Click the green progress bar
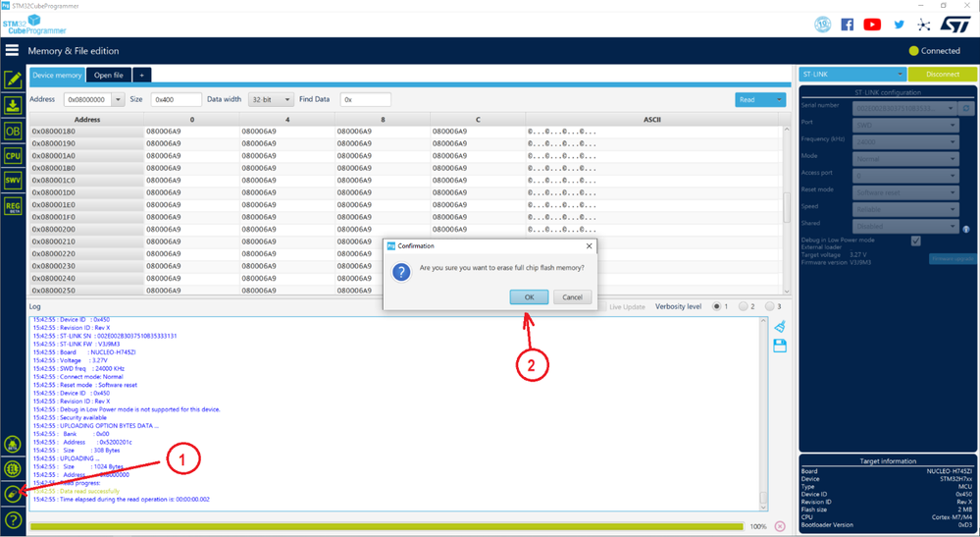Viewport: 980px width, 537px height. (x=387, y=526)
